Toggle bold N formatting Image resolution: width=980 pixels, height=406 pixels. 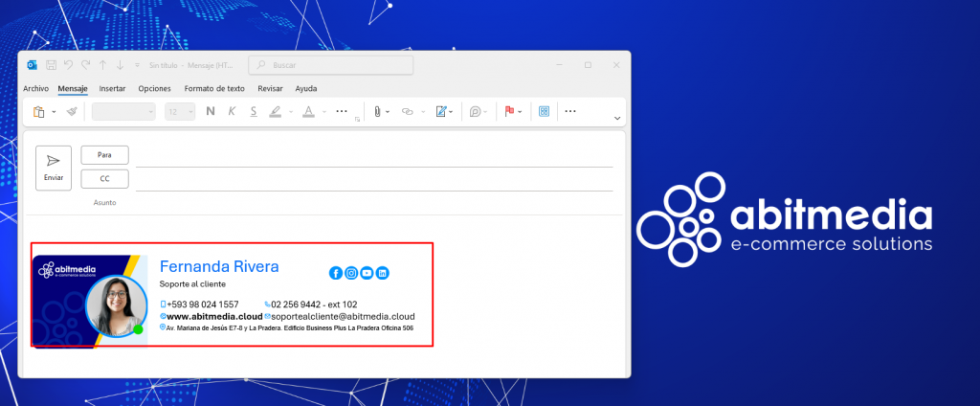(210, 111)
